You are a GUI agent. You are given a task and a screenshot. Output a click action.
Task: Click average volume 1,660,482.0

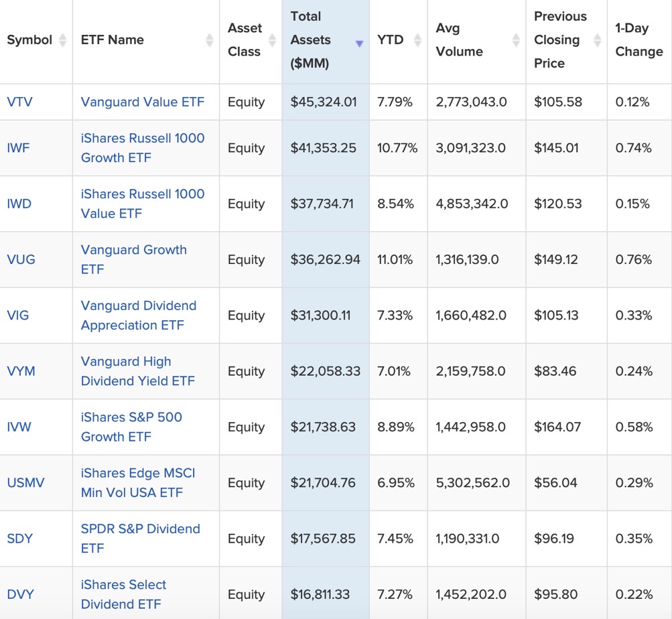pyautogui.click(x=471, y=315)
